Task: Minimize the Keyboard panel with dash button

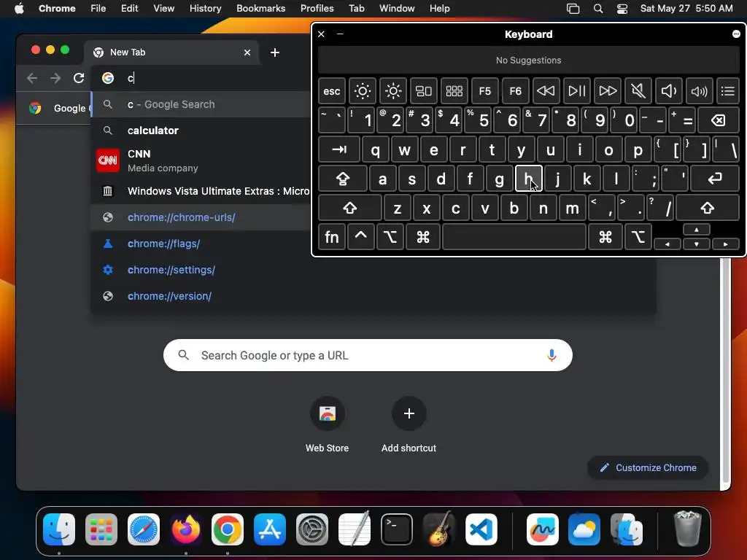Action: pos(340,34)
